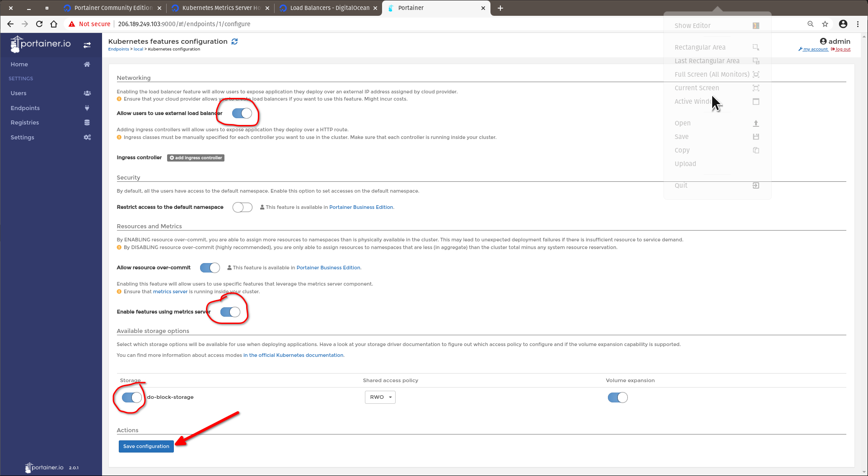Toggle Volume expansion switch for do-block-storage
The image size is (868, 476).
click(x=618, y=397)
